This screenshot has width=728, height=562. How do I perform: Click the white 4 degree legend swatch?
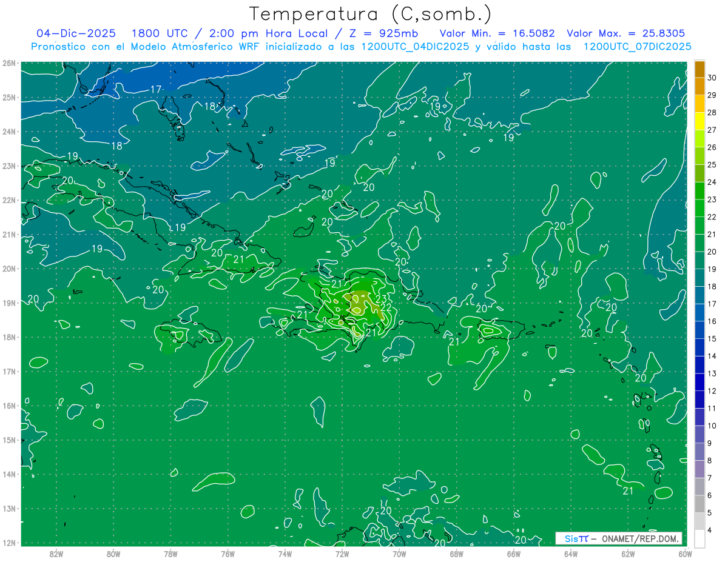click(x=699, y=538)
